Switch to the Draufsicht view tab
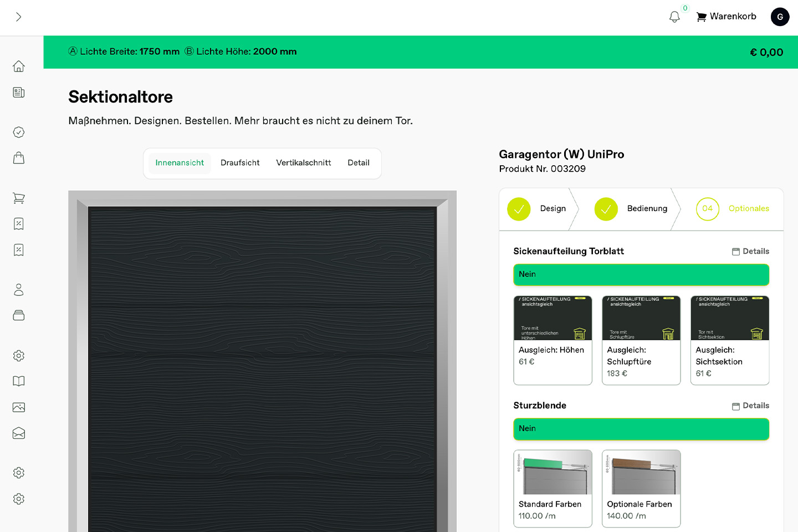Image resolution: width=798 pixels, height=532 pixels. click(x=240, y=163)
